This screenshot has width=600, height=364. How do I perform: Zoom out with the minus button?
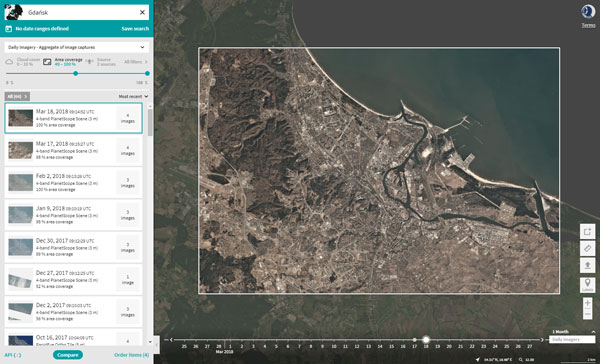(587, 314)
